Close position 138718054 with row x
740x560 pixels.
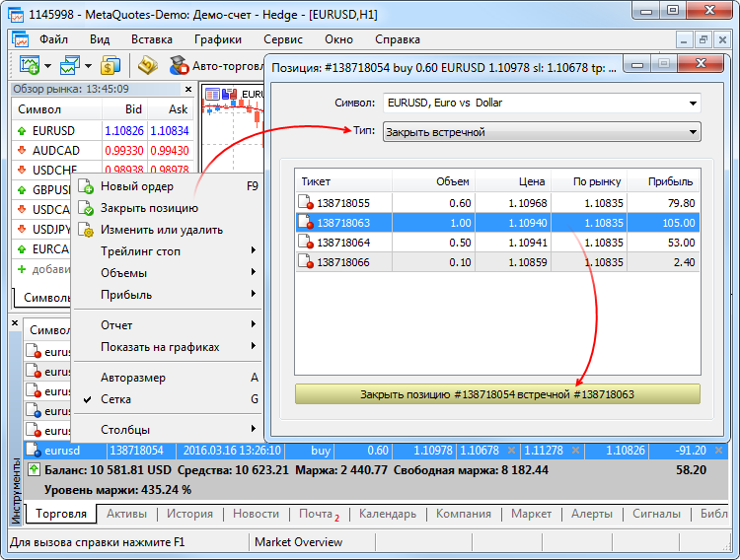click(718, 451)
